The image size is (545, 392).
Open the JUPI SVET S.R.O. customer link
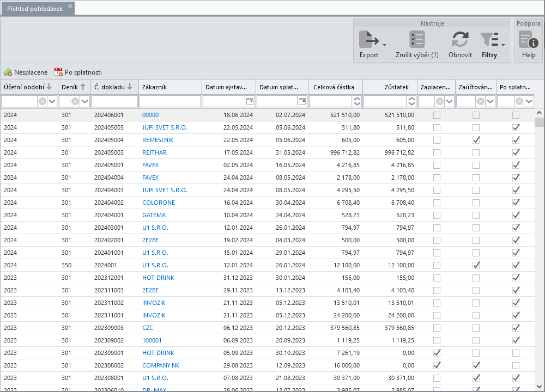point(165,127)
